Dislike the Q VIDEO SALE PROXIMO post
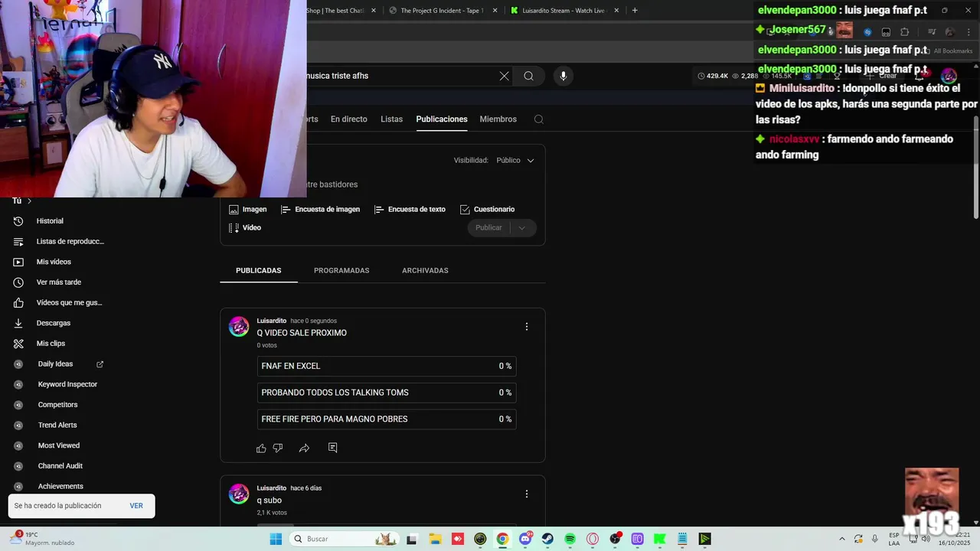The width and height of the screenshot is (980, 551). pos(278,448)
